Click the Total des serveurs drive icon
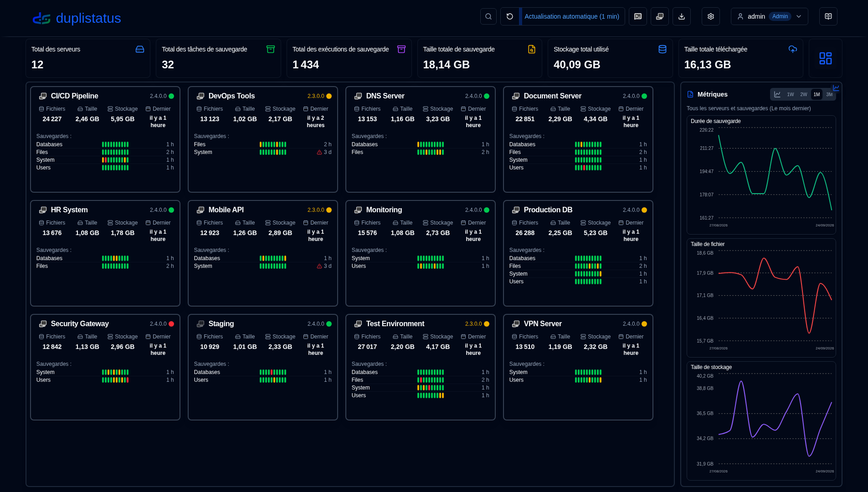Viewport: 868px width, 492px height. click(140, 49)
